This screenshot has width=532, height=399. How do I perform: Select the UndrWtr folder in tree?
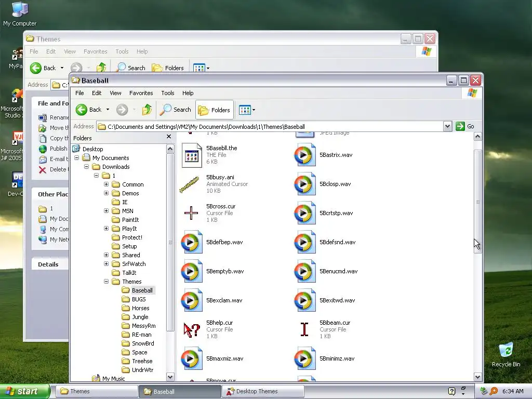tap(138, 370)
